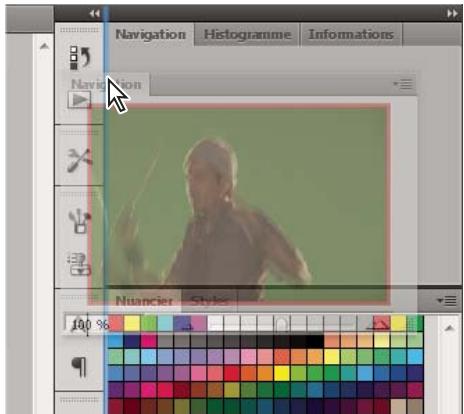
Task: Pick the most saturated bright yellow swatch
Action: pyautogui.click(x=282, y=373)
